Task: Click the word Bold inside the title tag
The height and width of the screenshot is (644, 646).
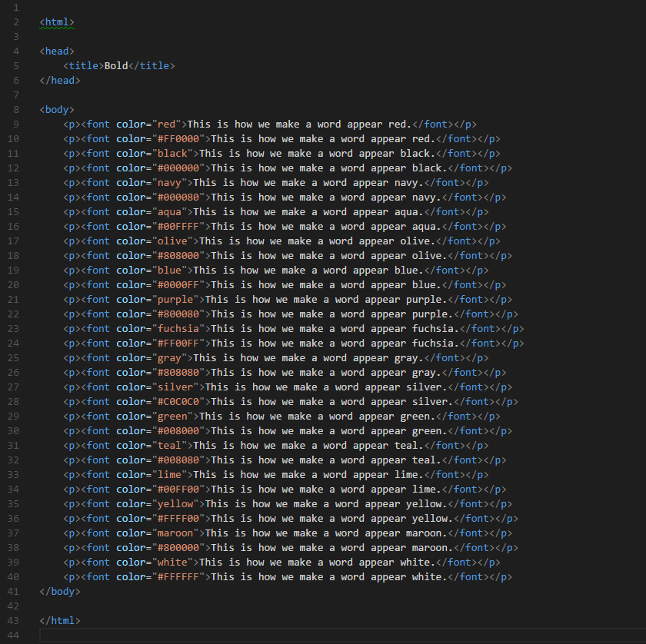Action: click(x=116, y=66)
